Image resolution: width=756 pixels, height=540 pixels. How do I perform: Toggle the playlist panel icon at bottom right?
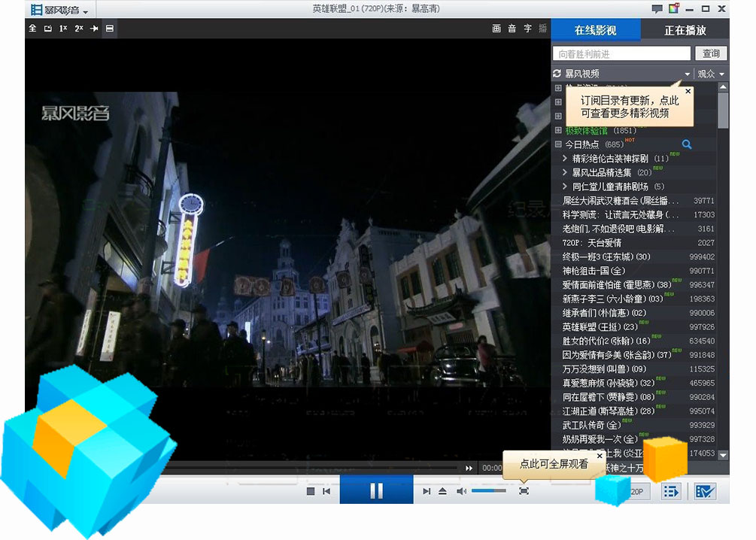pyautogui.click(x=671, y=491)
